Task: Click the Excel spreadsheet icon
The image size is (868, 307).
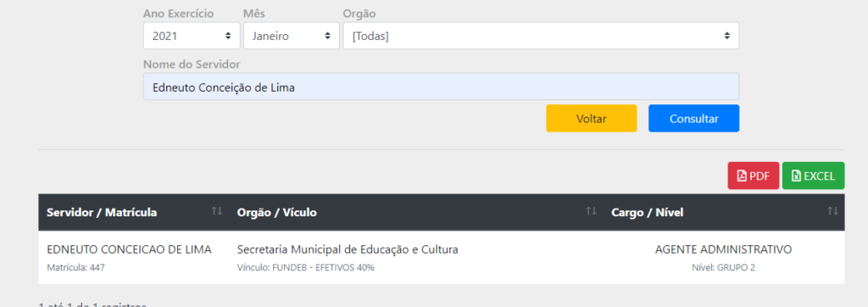Action: pyautogui.click(x=796, y=176)
